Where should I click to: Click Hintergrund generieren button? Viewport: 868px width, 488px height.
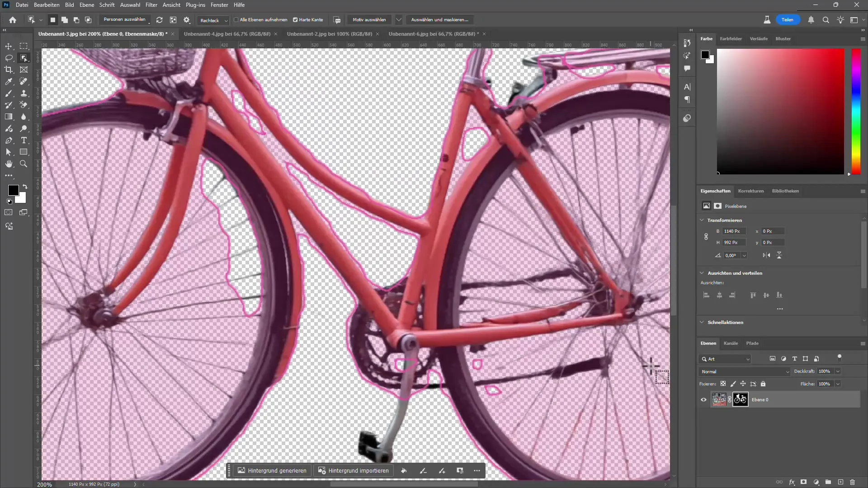pos(273,470)
